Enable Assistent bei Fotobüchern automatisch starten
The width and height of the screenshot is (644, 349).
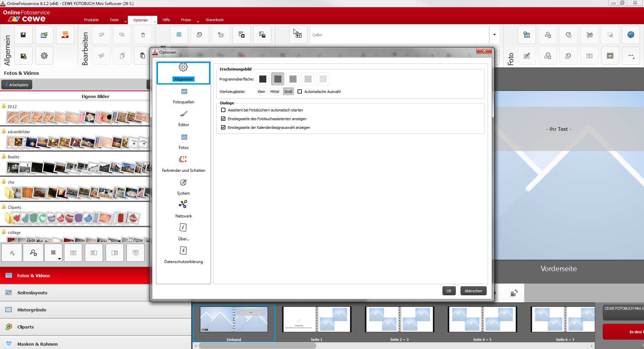[x=223, y=110]
